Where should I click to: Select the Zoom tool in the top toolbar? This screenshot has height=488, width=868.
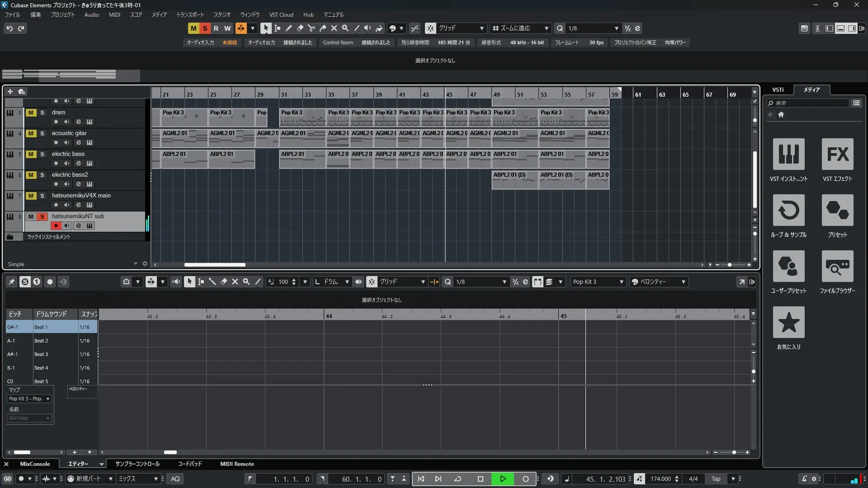click(345, 28)
